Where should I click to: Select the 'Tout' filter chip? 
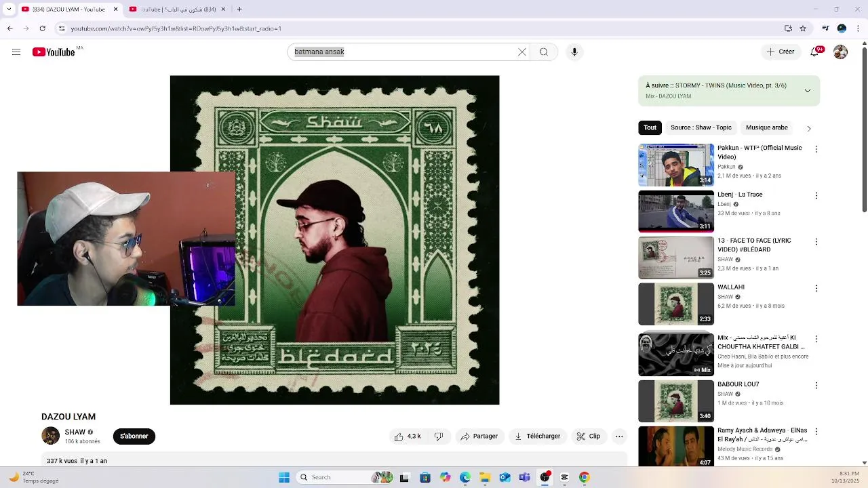coord(650,127)
